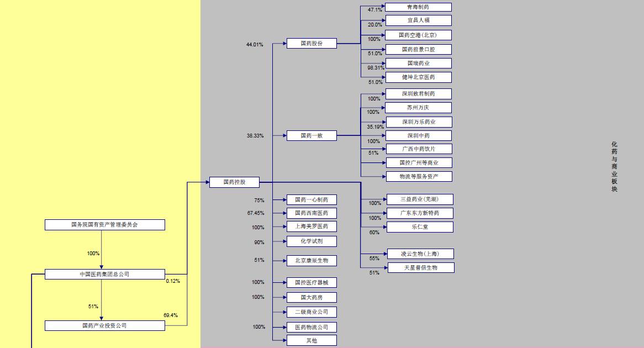Viewport: 644px width, 348px height.
Task: Select the 凌云生物(上海) box
Action: pyautogui.click(x=420, y=254)
